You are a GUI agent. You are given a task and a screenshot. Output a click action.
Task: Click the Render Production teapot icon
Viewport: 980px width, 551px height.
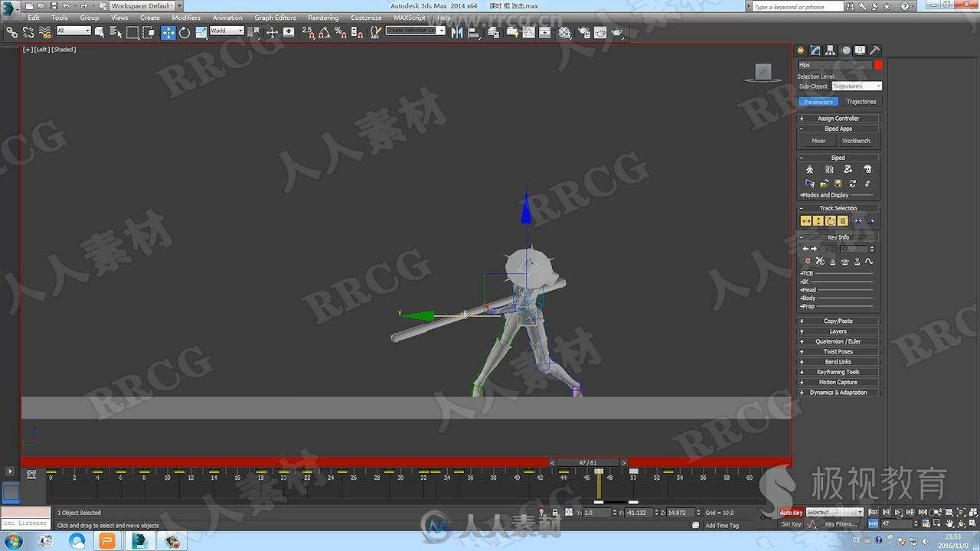[x=617, y=32]
